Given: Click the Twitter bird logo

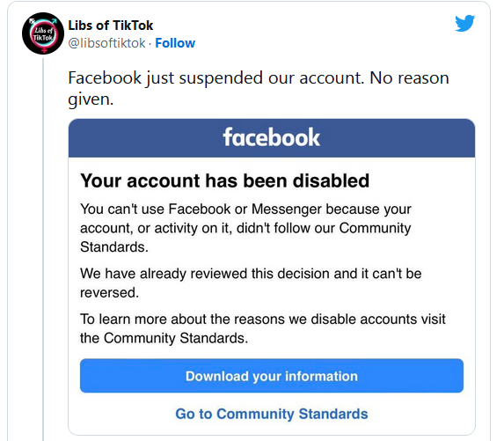Looking at the screenshot, I should click(464, 23).
